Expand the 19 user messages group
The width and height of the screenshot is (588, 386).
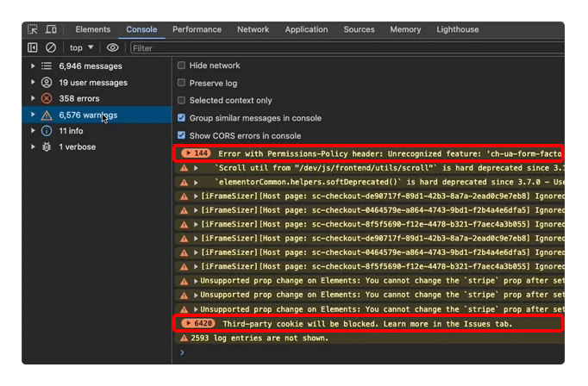[x=34, y=83]
